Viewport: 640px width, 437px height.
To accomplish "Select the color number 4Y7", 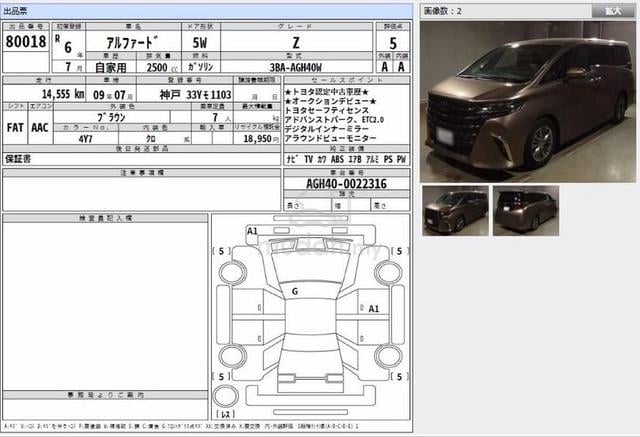I will [x=86, y=139].
